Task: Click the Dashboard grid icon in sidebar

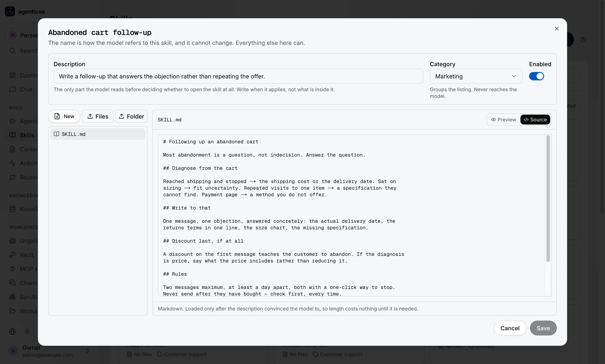Action: pyautogui.click(x=12, y=75)
